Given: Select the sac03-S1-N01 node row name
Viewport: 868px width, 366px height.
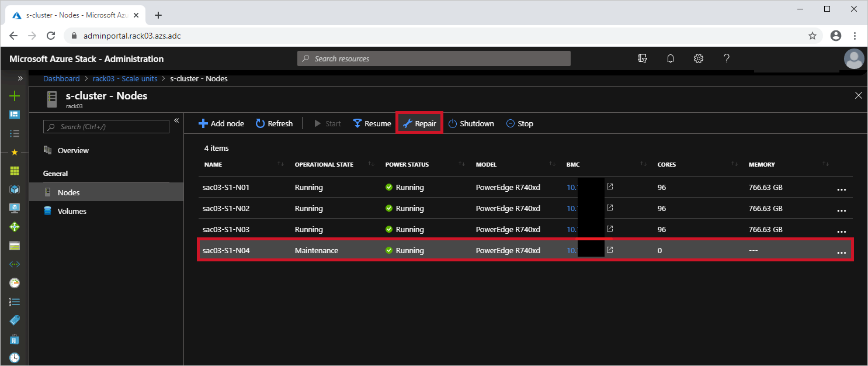Looking at the screenshot, I should 226,188.
